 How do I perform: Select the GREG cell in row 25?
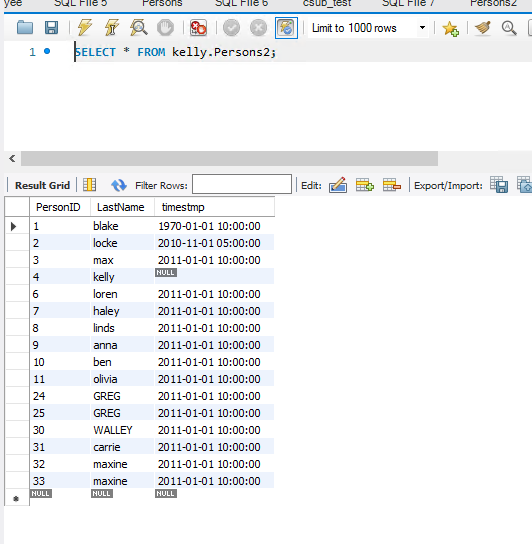pyautogui.click(x=122, y=413)
